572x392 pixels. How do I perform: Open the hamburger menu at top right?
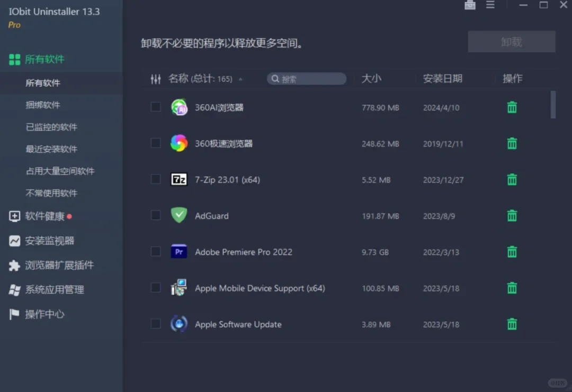click(490, 5)
